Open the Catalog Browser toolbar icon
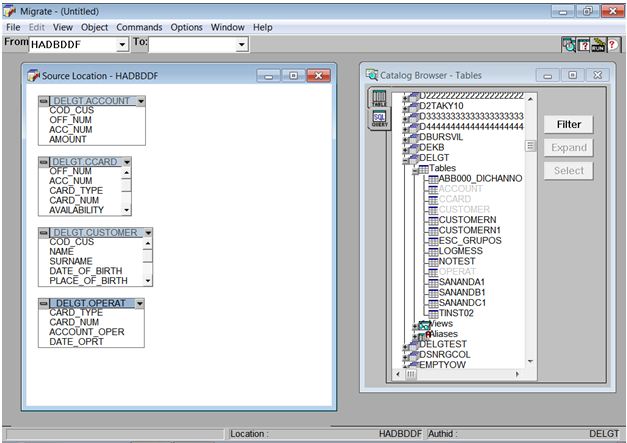The image size is (627, 443). pos(568,45)
